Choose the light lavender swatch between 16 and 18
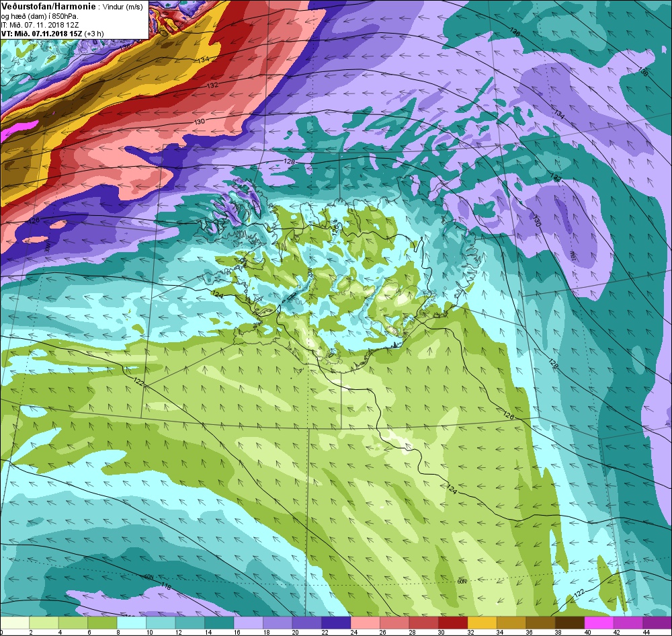672x636 pixels. coord(248,623)
